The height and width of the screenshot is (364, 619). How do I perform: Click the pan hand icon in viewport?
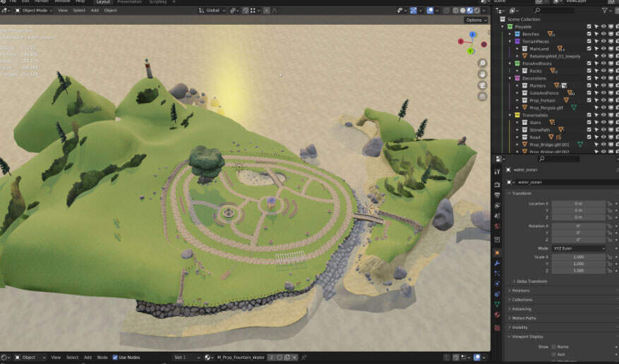pos(482,74)
